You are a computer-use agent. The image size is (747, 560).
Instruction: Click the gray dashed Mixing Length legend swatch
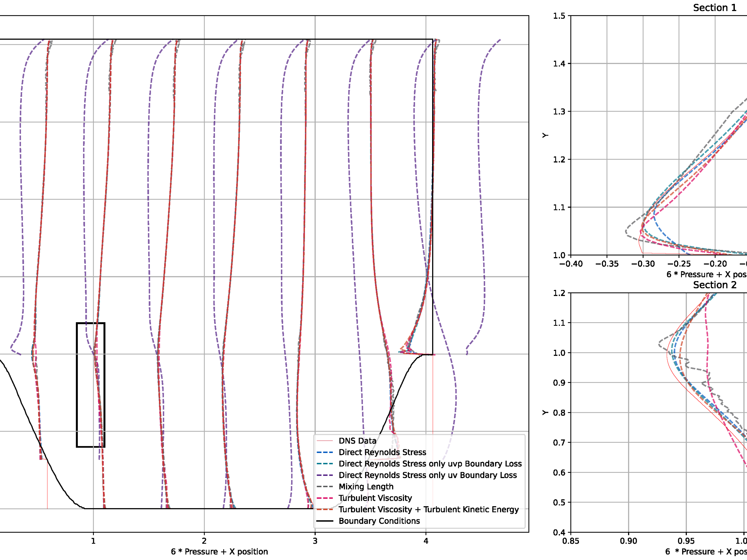[x=325, y=486]
